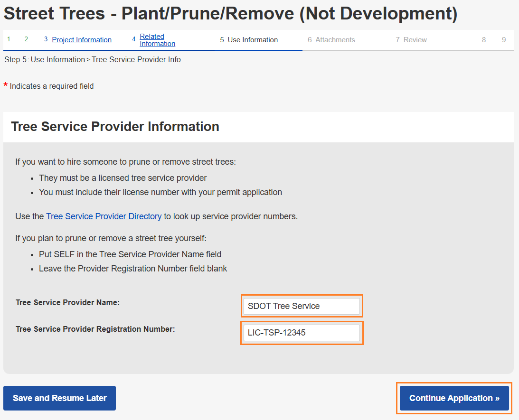Go to step 2 in progress bar

(26, 39)
